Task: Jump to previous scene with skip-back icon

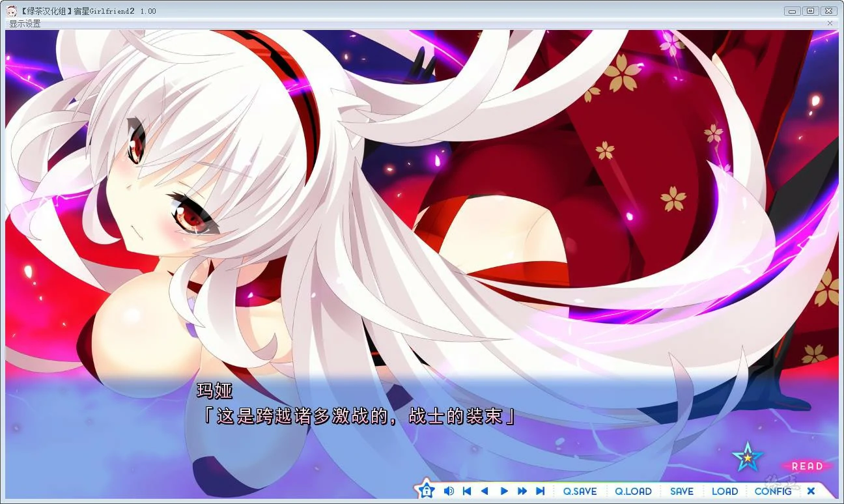Action: point(466,491)
